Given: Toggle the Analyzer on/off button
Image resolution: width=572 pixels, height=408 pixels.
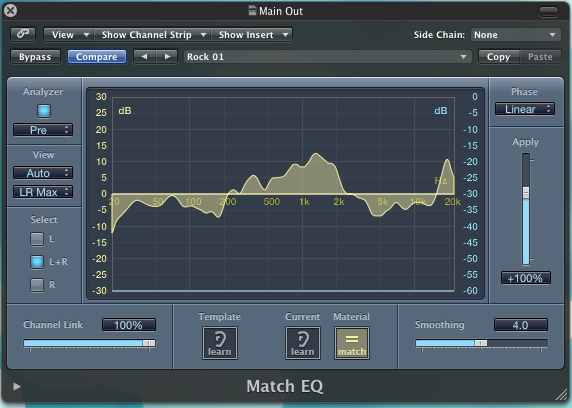Looking at the screenshot, I should 44,111.
